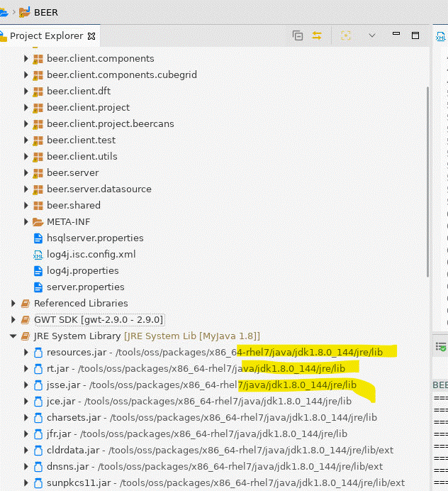Screen dimensions: 448x491
Task: Click the XML editor tab icon at right
Action: point(440,36)
